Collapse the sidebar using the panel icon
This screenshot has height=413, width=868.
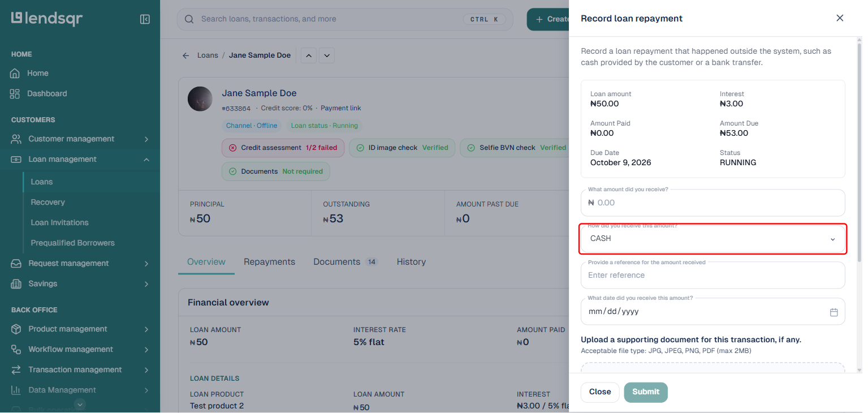(145, 19)
